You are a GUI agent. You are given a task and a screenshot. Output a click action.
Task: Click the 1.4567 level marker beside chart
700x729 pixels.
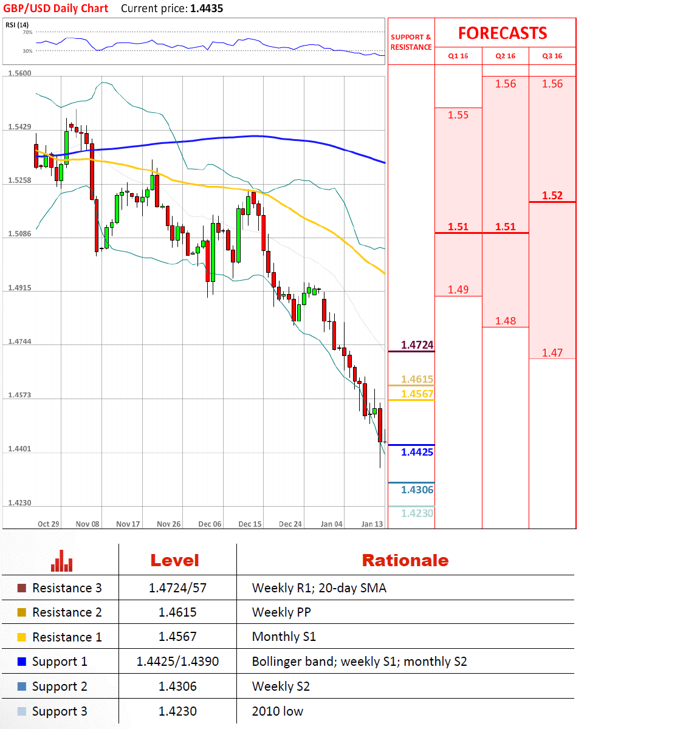pyautogui.click(x=417, y=394)
